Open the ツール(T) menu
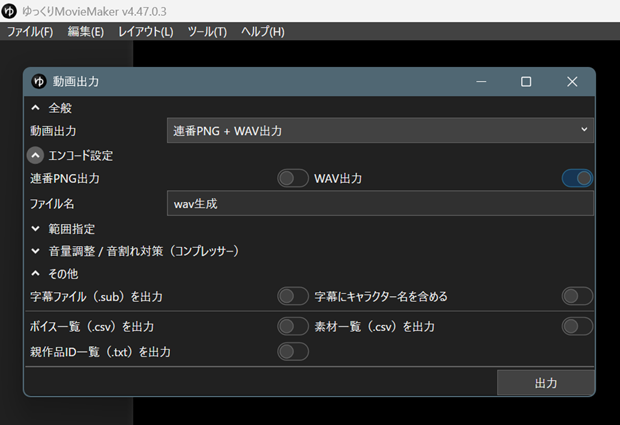Image resolution: width=620 pixels, height=425 pixels. (x=207, y=32)
